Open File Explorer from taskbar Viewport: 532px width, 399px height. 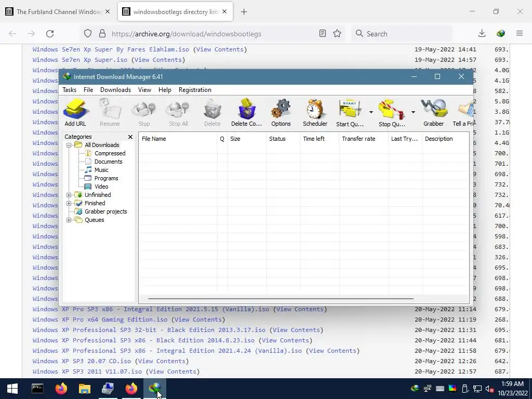click(85, 389)
